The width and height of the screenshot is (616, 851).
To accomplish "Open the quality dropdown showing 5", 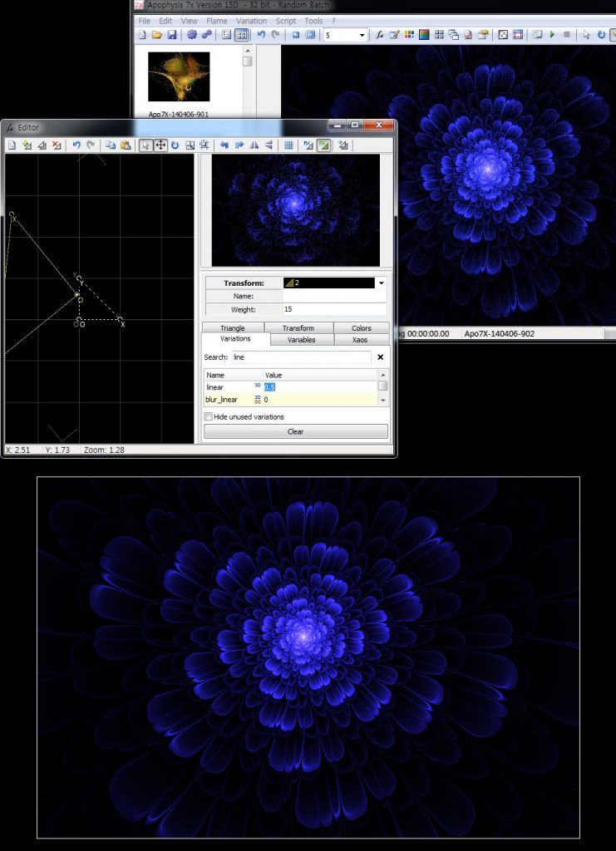I will click(362, 35).
